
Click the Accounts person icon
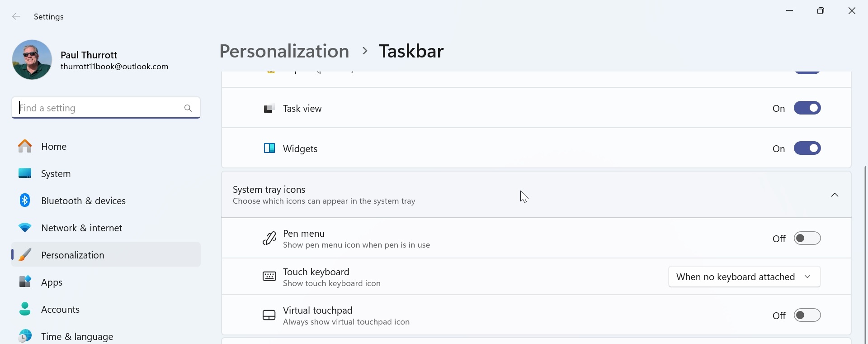click(x=25, y=309)
